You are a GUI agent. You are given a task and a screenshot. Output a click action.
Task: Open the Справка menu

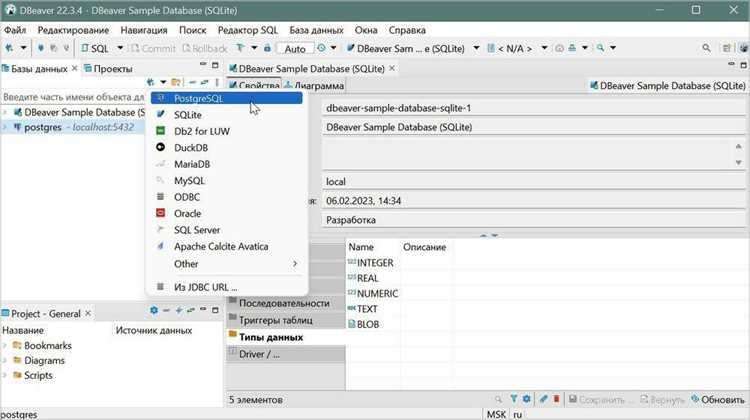[407, 30]
